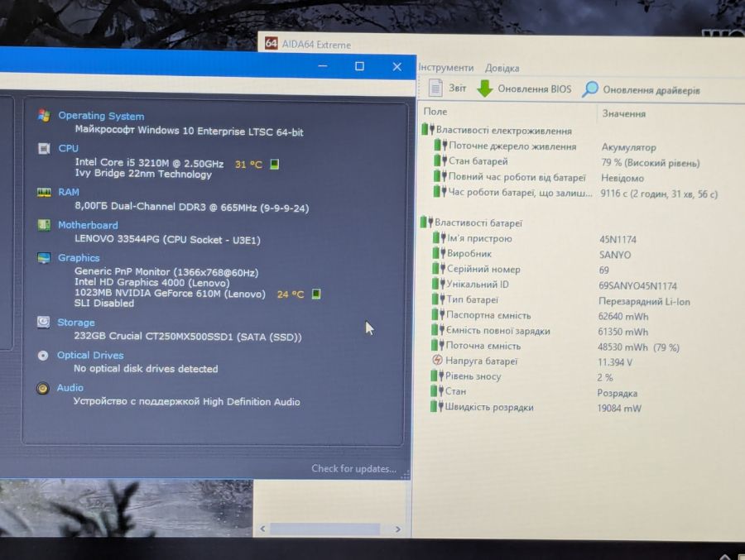Click the Operating System heading link

click(101, 116)
